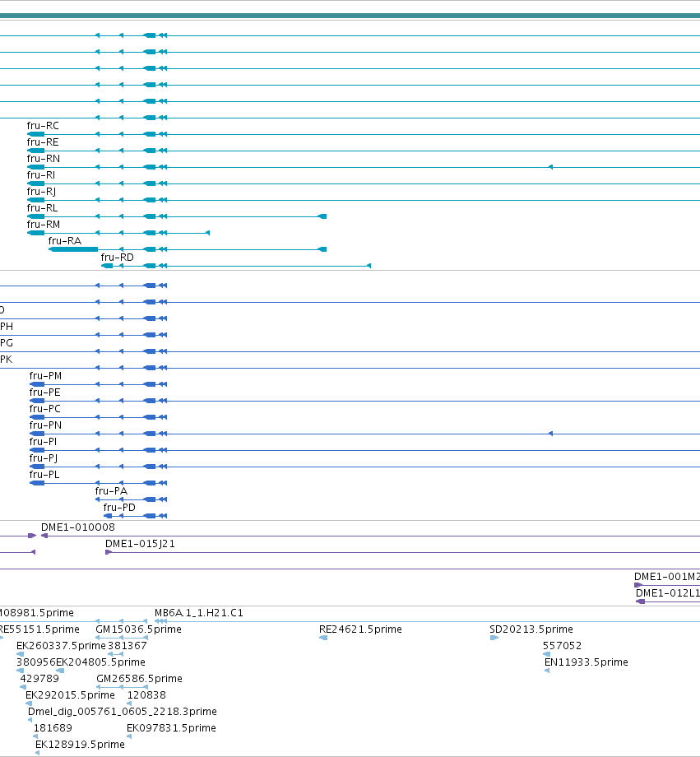Click the fru-RJ transcript label
This screenshot has width=700, height=757.
41,192
